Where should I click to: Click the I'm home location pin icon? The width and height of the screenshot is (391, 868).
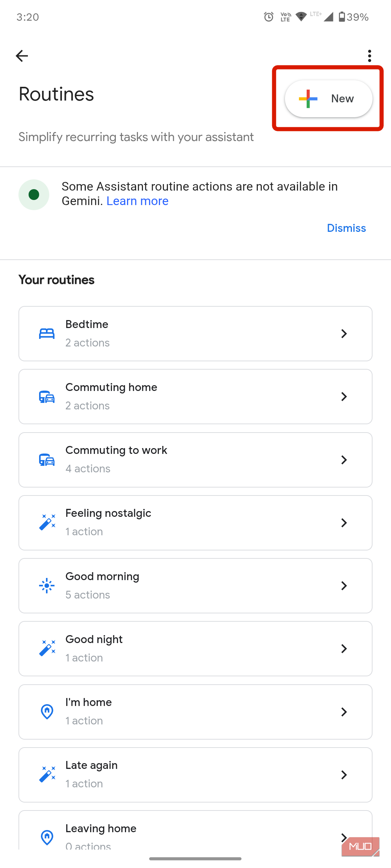click(47, 711)
